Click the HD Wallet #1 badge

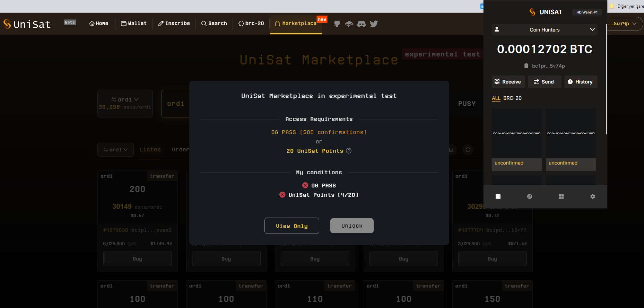coord(587,12)
